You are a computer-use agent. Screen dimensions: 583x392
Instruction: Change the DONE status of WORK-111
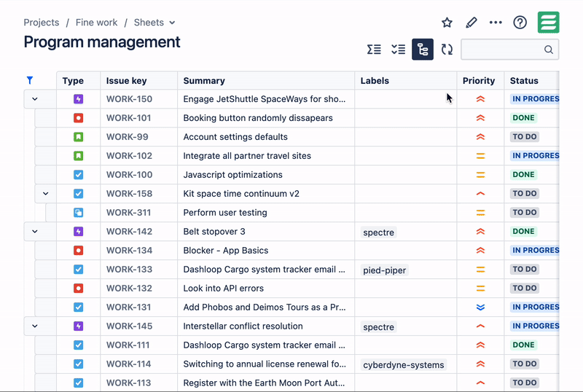pos(523,345)
